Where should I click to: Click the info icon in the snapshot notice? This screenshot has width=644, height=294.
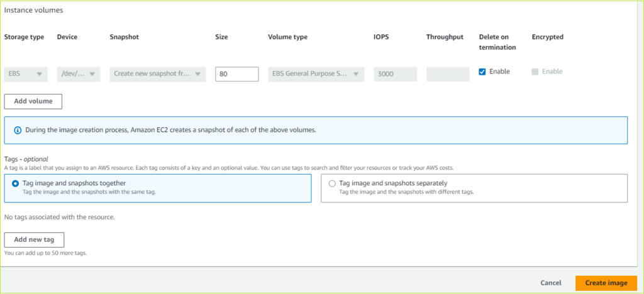[x=18, y=130]
